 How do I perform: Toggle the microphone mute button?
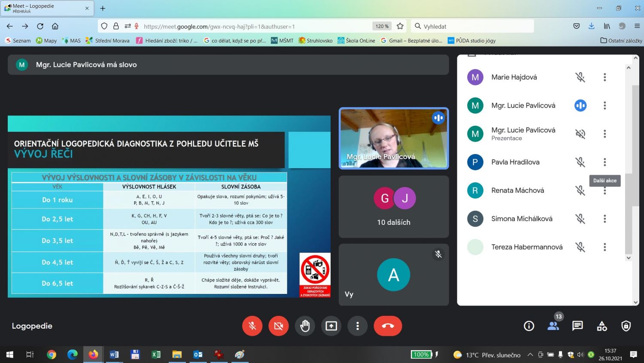point(252,326)
